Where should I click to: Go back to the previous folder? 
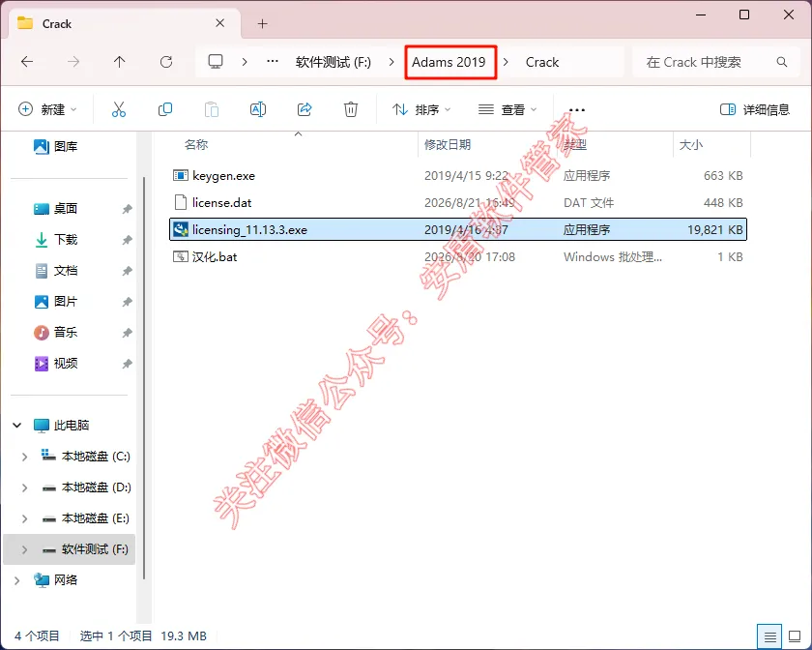pyautogui.click(x=27, y=62)
